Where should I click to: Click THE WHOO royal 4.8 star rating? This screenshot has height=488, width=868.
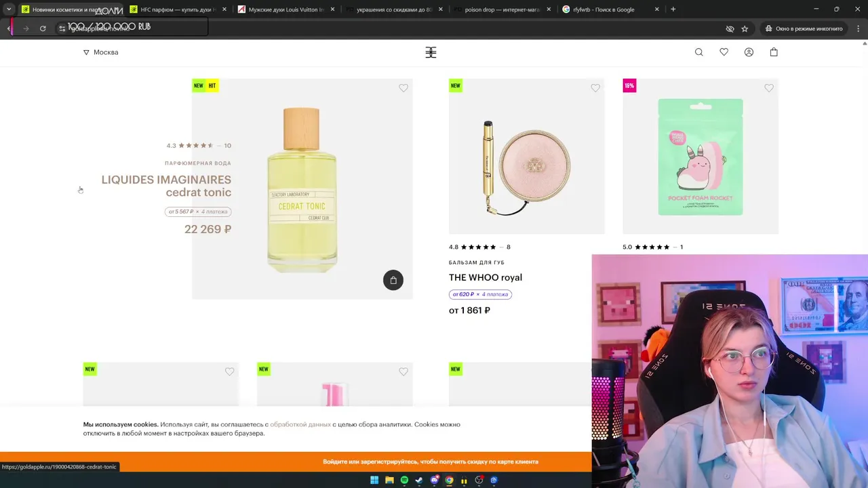[479, 247]
